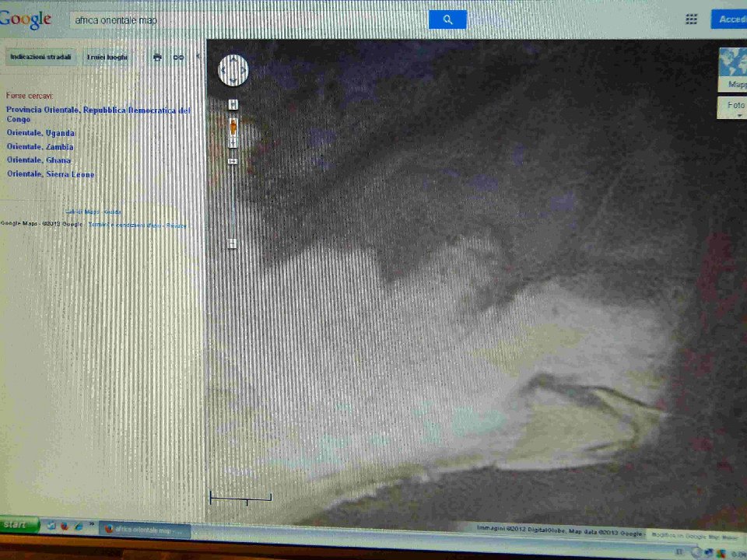Image resolution: width=747 pixels, height=560 pixels.
Task: Open the Windows Start menu
Action: click(x=19, y=524)
